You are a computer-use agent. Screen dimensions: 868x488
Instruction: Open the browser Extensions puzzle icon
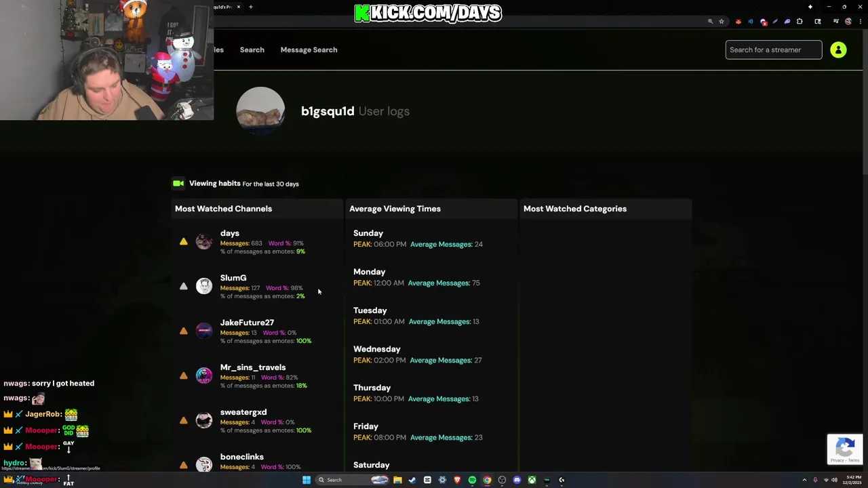coord(800,21)
